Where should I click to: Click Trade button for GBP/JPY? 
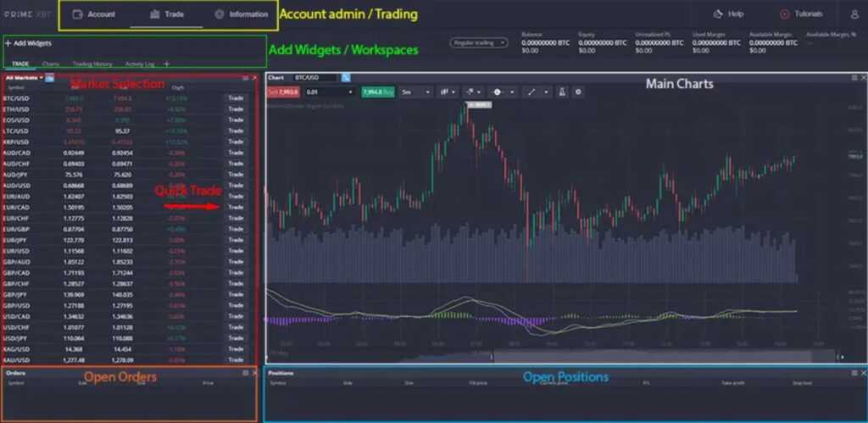(x=236, y=294)
